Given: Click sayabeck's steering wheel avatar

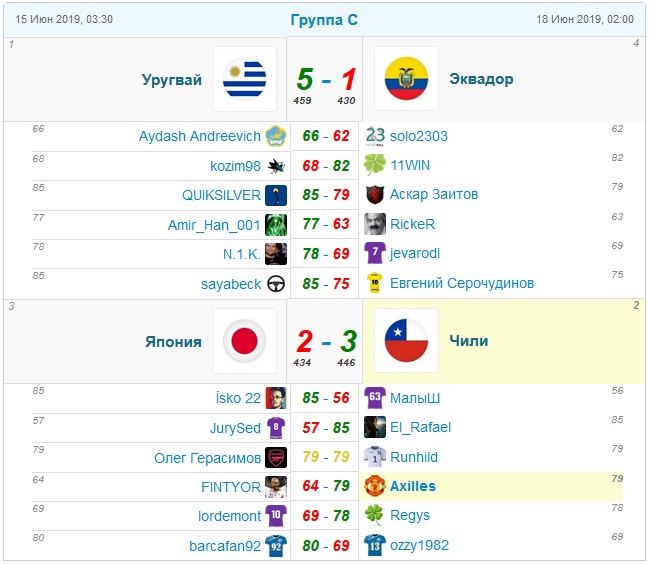Looking at the screenshot, I should point(276,284).
